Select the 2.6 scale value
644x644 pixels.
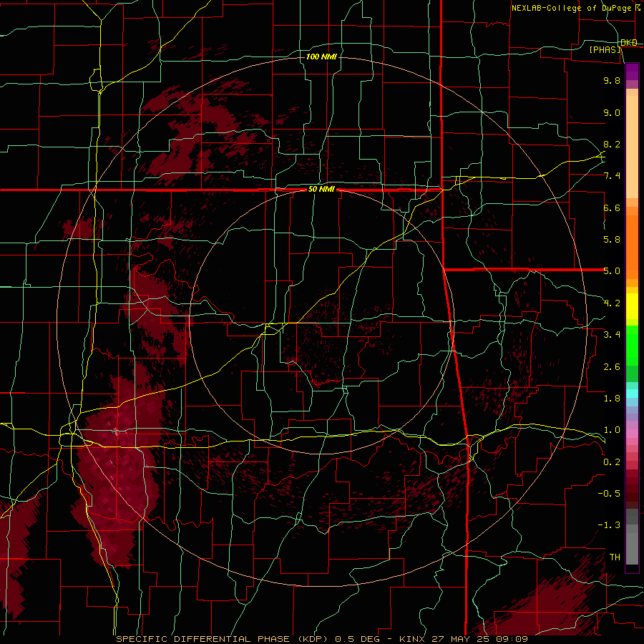612,367
